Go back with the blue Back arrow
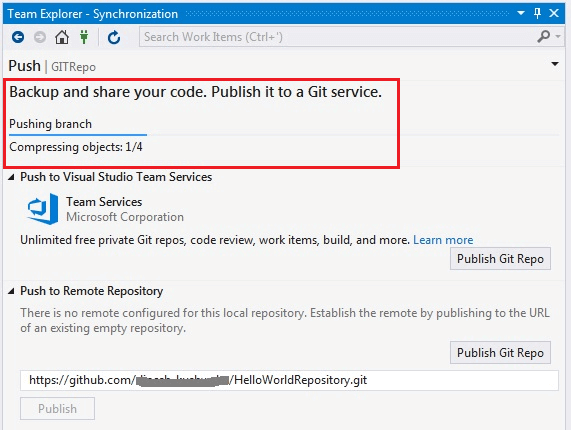This screenshot has height=430, width=571. [18, 37]
